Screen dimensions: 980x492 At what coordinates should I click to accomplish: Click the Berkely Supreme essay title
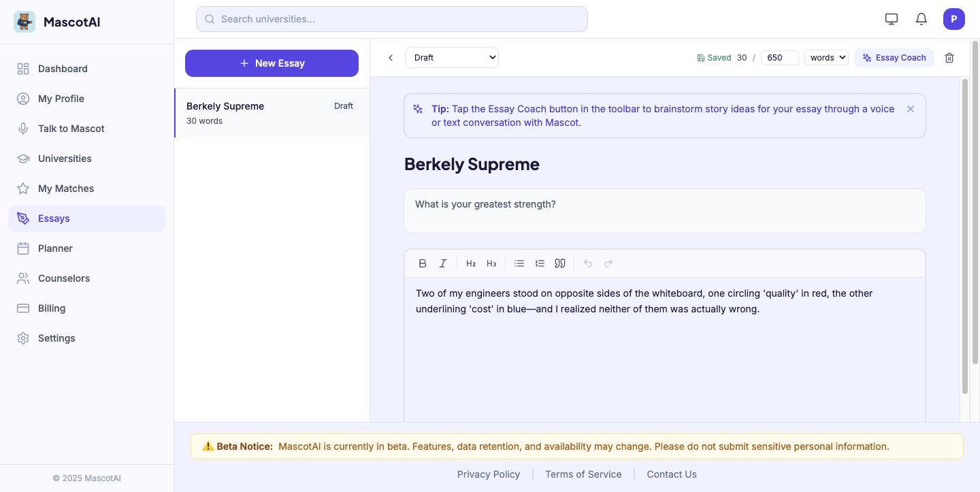coord(472,164)
